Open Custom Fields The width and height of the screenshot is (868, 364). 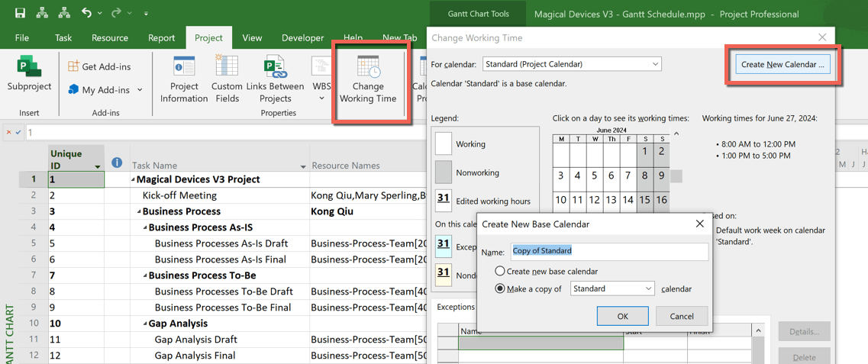point(227,79)
